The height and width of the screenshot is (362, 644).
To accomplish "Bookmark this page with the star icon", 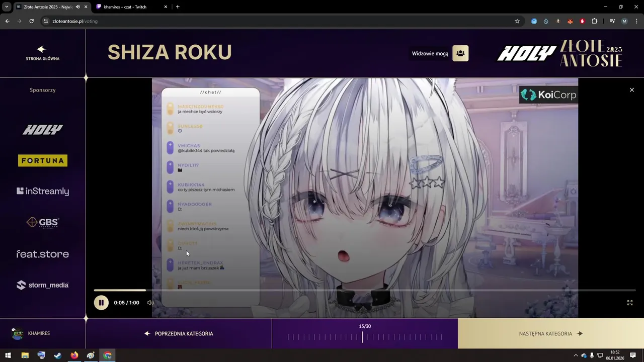I will pos(517,21).
